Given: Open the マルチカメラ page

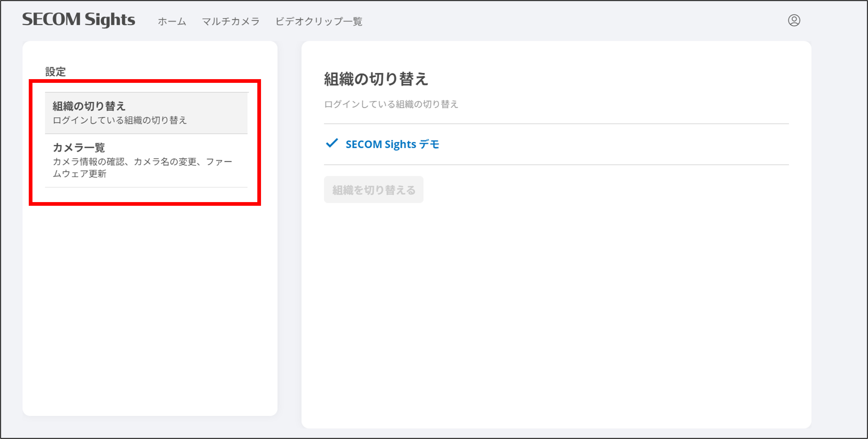Looking at the screenshot, I should pos(231,22).
